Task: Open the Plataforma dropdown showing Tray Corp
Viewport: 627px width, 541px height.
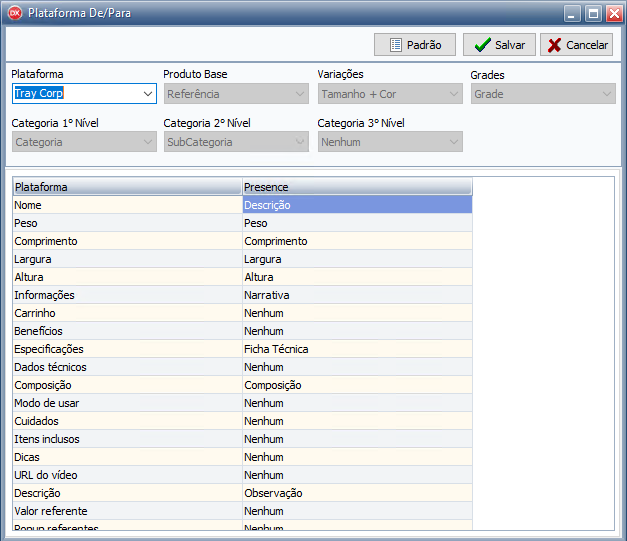Action: click(x=84, y=94)
